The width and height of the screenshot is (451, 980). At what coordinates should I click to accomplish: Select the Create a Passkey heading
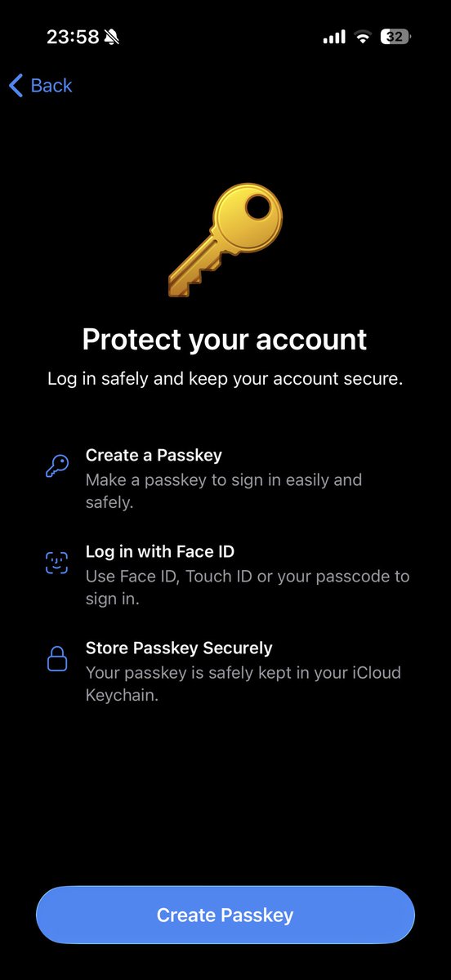pos(154,455)
